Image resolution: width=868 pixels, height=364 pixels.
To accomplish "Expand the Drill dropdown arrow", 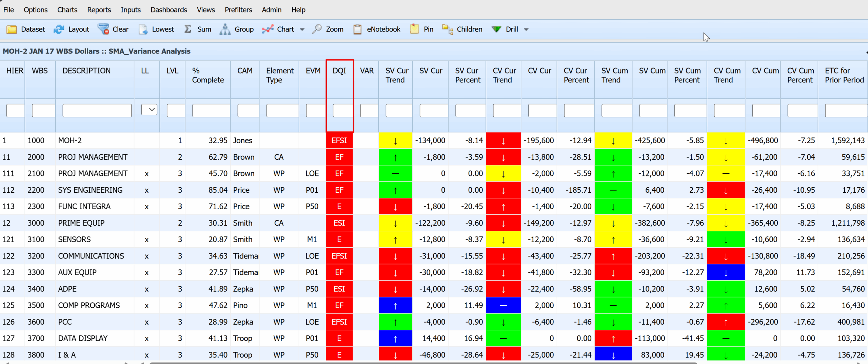I will tap(526, 30).
